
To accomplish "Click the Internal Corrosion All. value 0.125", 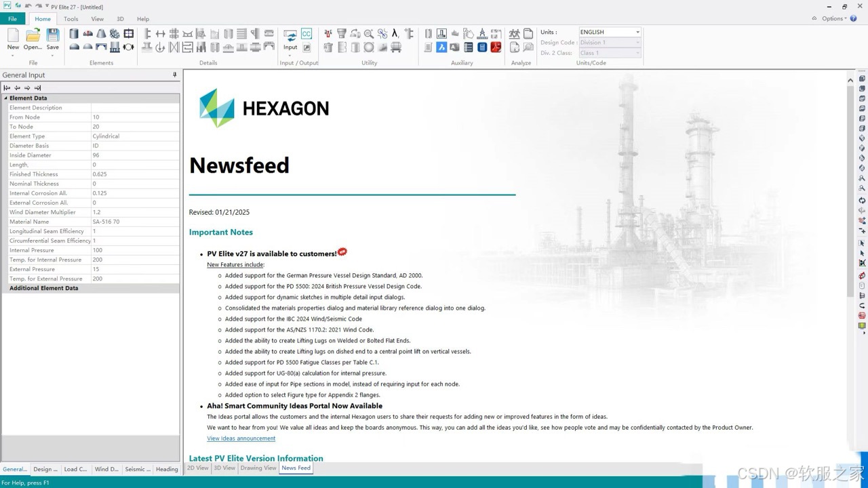I will pos(135,193).
